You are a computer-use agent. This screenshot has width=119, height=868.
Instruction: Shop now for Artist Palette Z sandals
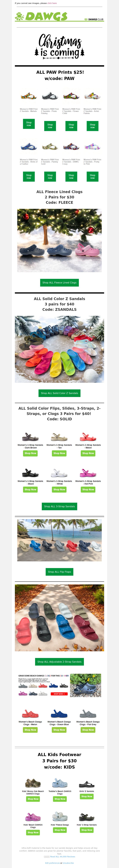click(x=92, y=126)
